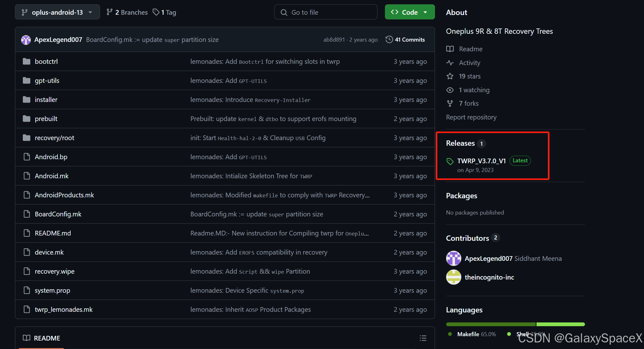Viewport: 644px width, 349px height.
Task: Click ApexLegend007 avatar in commit header
Action: click(26, 40)
